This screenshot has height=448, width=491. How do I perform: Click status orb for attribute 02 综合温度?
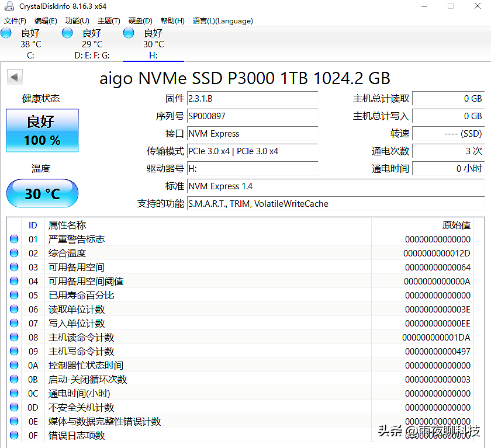point(14,253)
